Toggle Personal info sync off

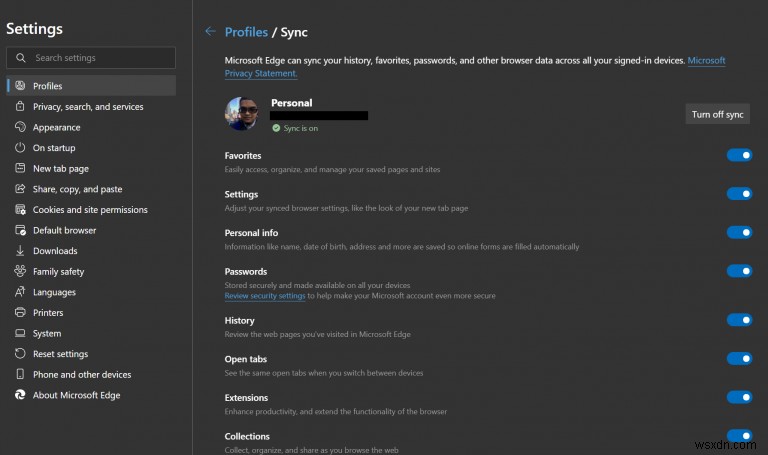coord(739,232)
